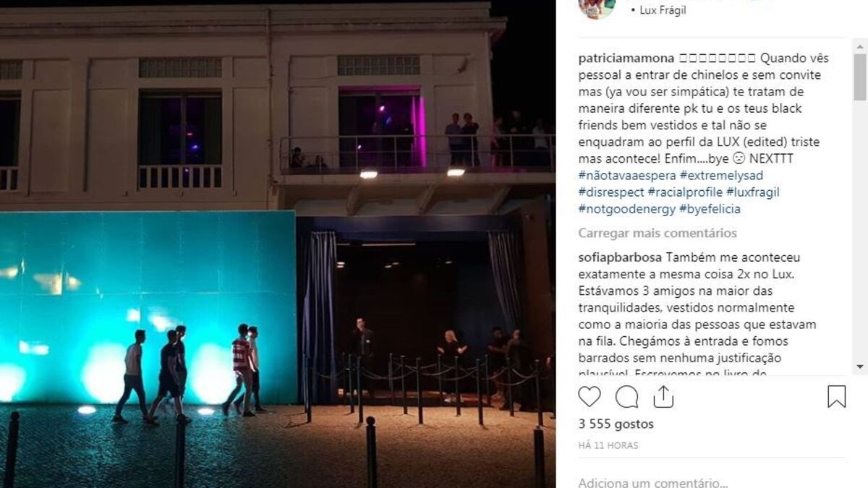The height and width of the screenshot is (488, 868).
Task: Open the #nãotavaaespera hashtag
Action: (x=628, y=176)
